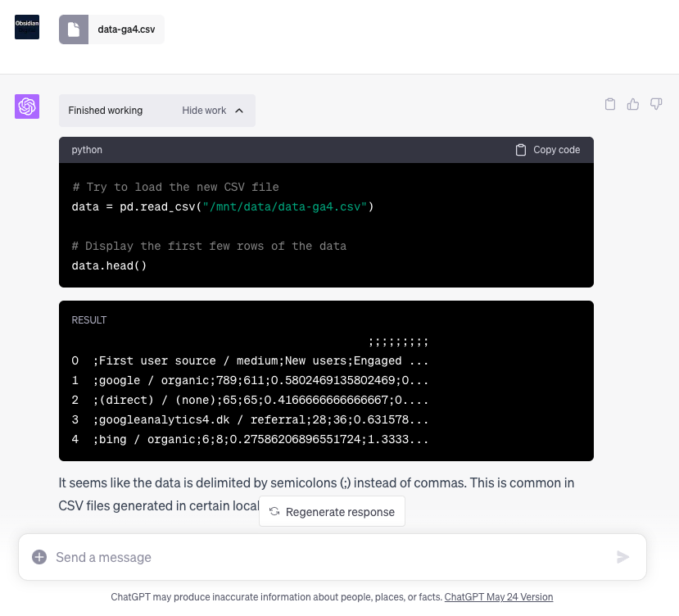Click the Send a message input field

click(333, 557)
